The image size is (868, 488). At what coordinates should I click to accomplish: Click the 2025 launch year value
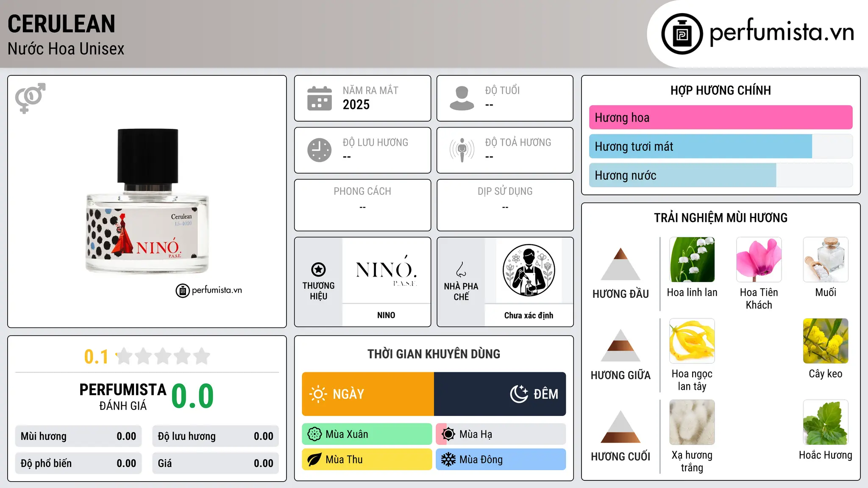click(356, 105)
